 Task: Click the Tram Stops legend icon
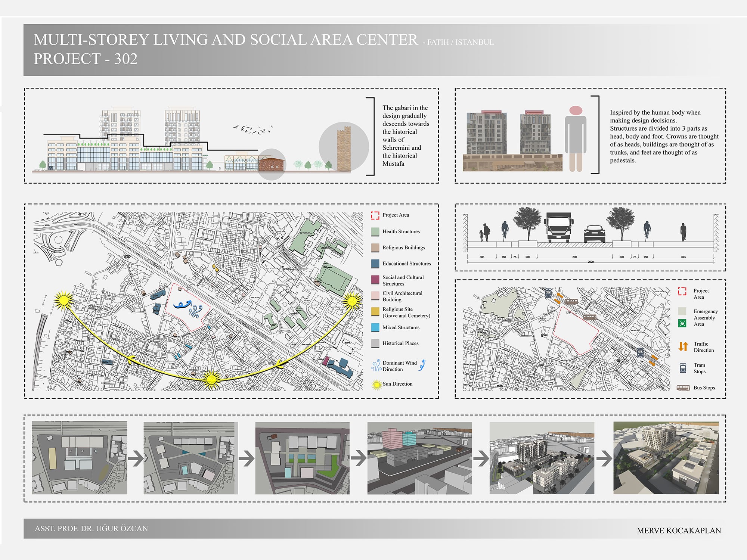683,368
